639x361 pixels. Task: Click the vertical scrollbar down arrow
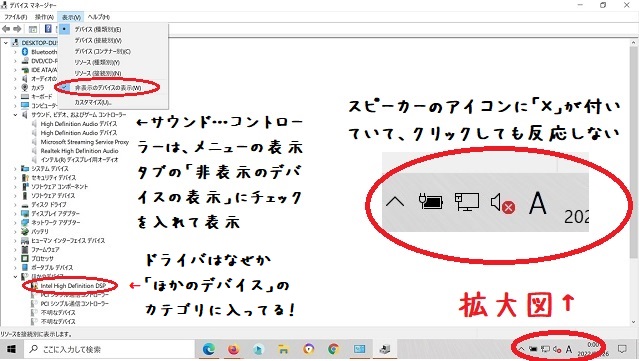[633, 322]
